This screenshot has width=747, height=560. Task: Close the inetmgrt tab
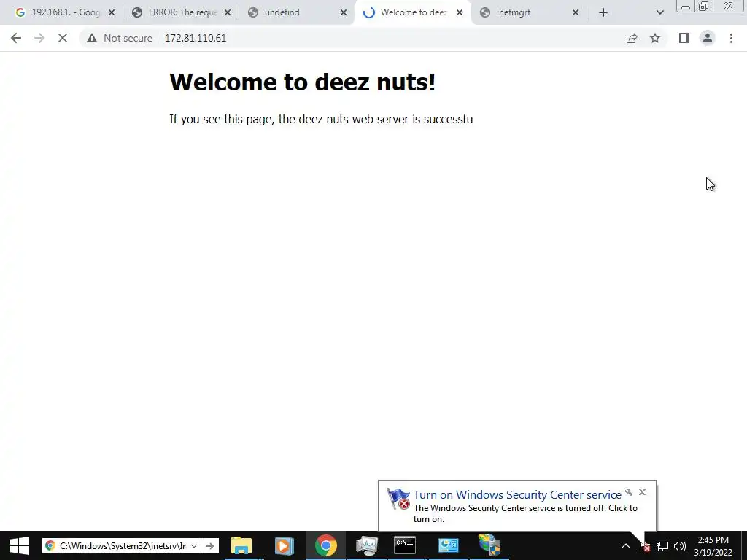576,13
